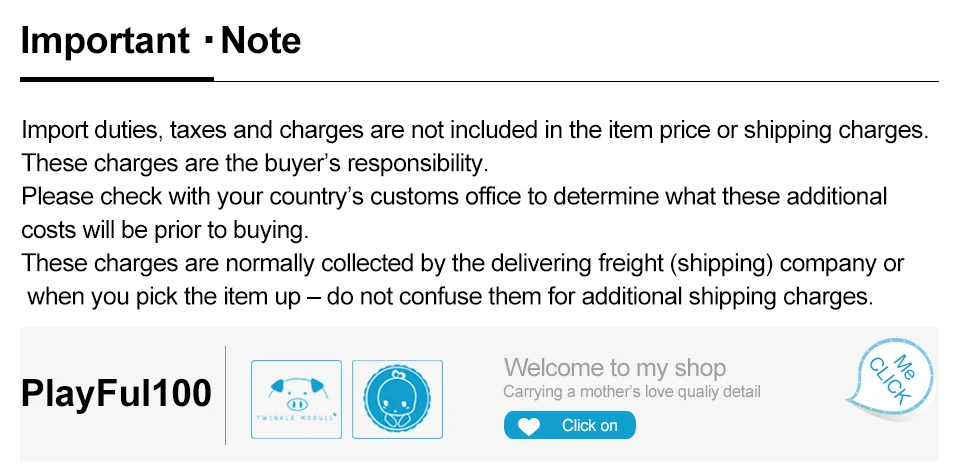Screen dimensions: 960x474
Task: Click the "when you pick the item up" line
Action: tap(450, 296)
